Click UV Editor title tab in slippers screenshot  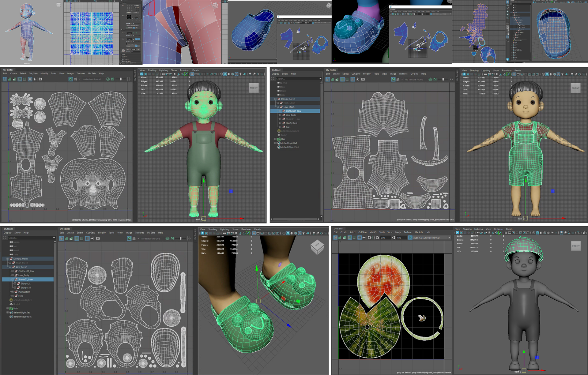[x=65, y=229]
